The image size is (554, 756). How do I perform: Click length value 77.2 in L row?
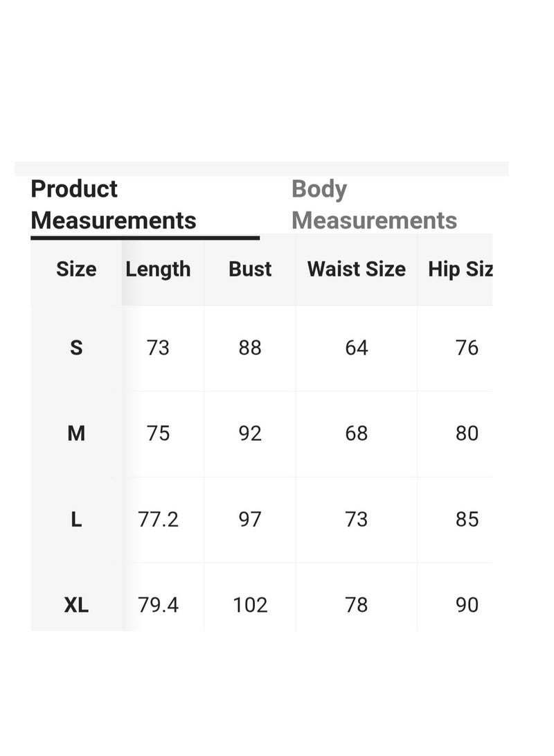pos(158,519)
